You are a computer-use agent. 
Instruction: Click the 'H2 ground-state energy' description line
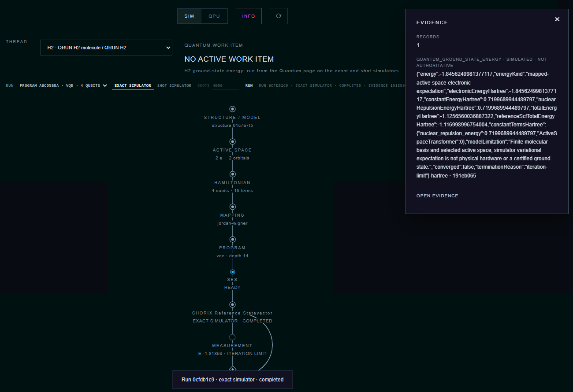(291, 70)
